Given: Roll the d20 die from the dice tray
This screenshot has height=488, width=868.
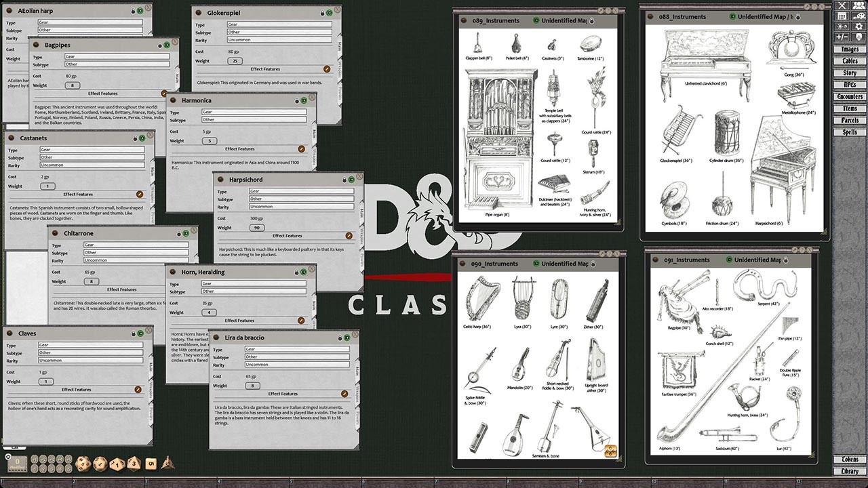Looking at the screenshot, I should (81, 463).
